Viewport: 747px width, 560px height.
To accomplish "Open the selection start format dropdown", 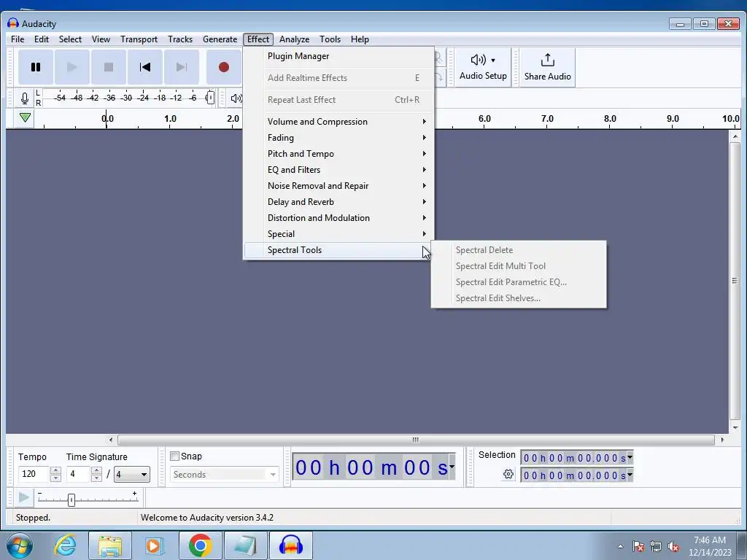I will point(630,458).
